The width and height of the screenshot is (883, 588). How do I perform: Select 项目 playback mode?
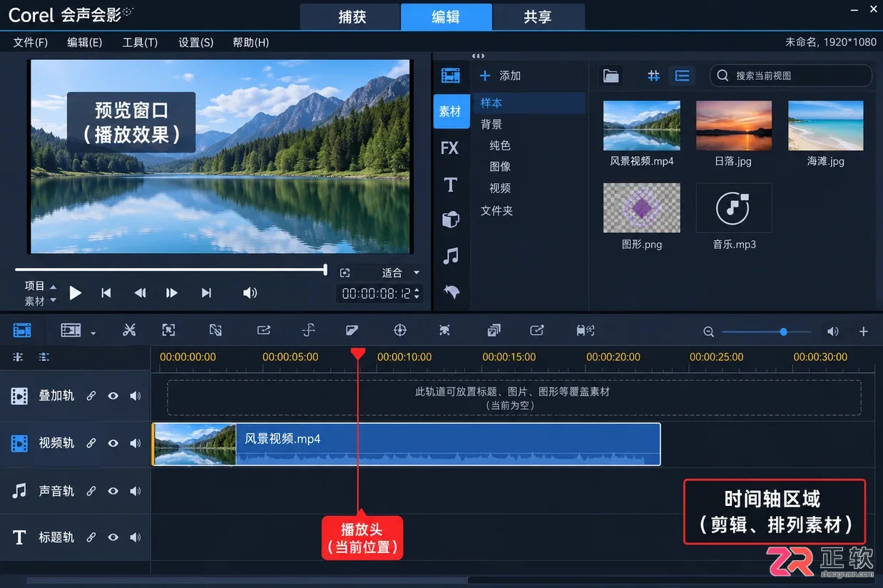pyautogui.click(x=35, y=286)
